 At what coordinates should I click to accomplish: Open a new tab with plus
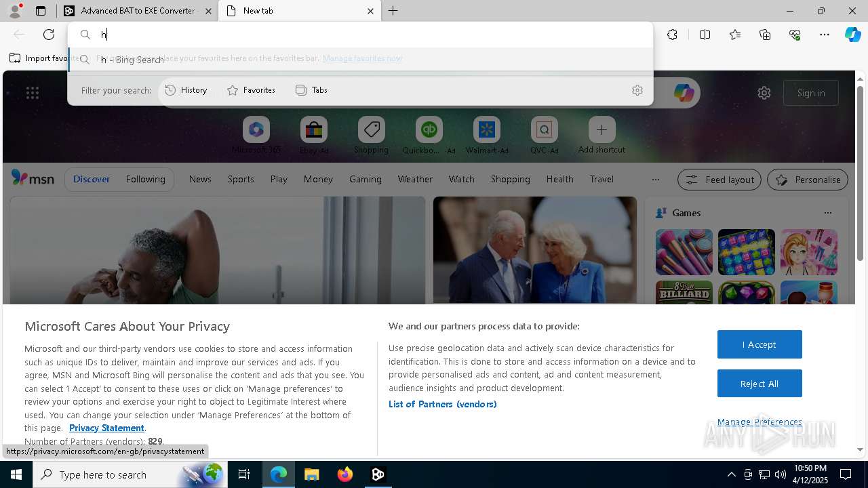click(393, 11)
